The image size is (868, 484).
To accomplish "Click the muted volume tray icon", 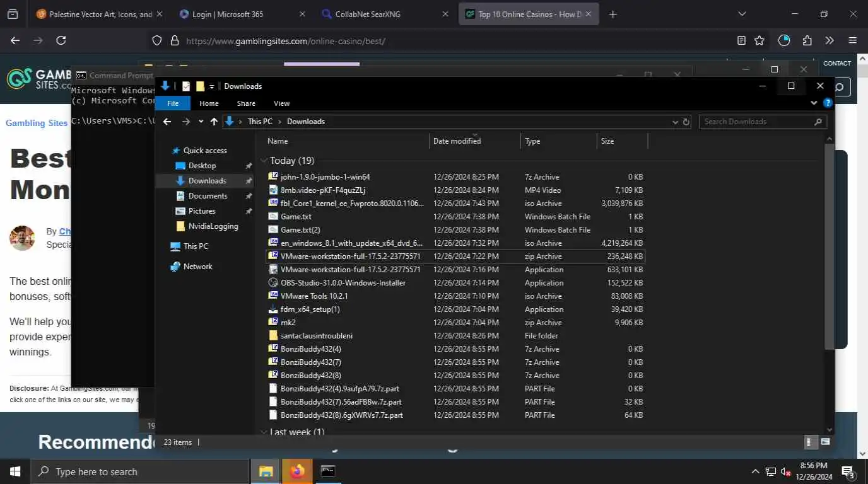I will 786,471.
